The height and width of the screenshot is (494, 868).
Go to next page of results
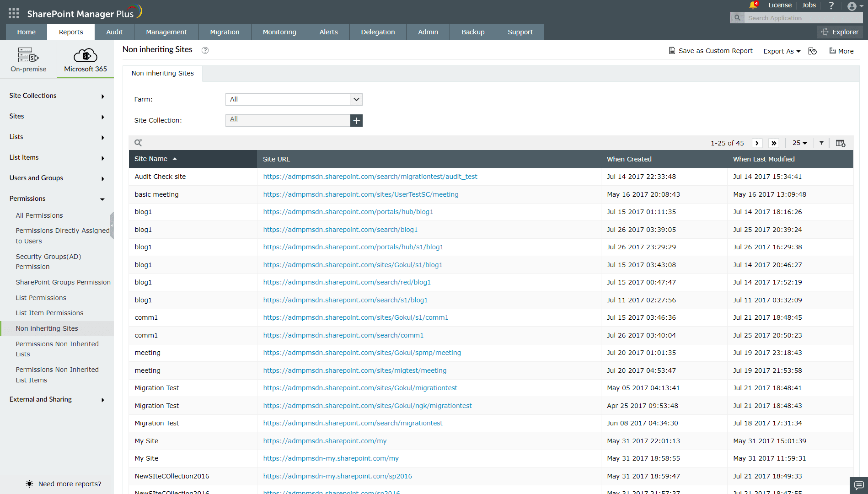(757, 143)
